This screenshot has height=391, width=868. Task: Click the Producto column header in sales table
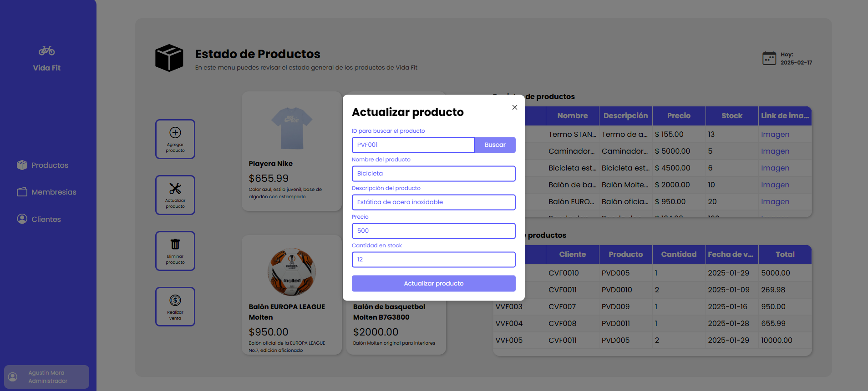(x=626, y=255)
